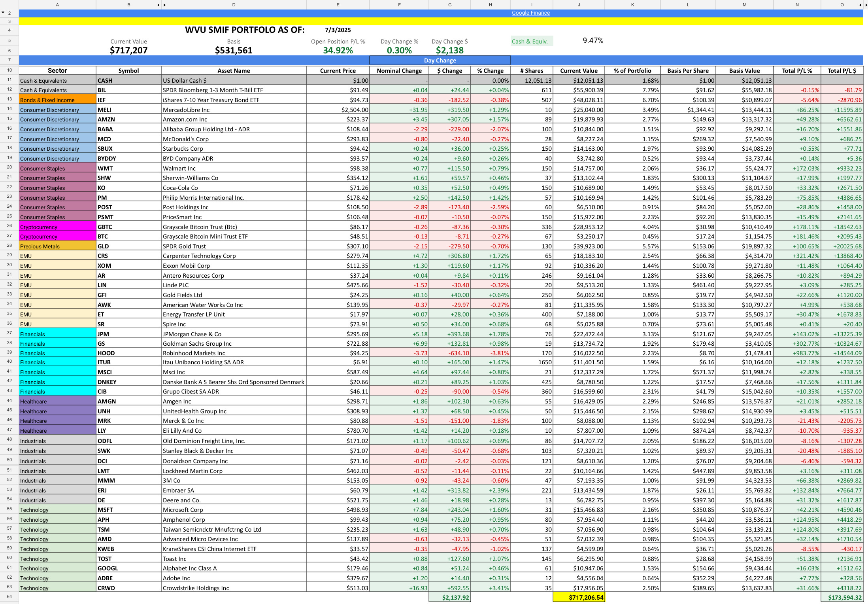Select the $780.70 Eli Lilly price
The height and width of the screenshot is (604, 868).
338,430
